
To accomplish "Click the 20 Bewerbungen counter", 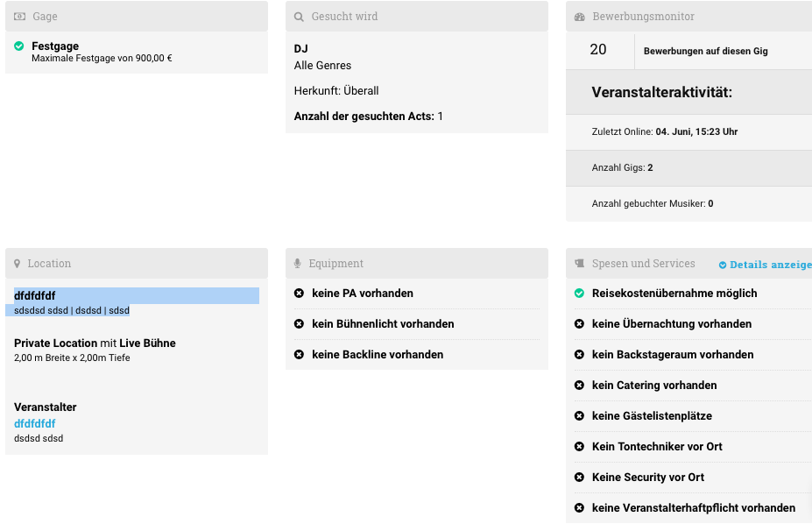I will [598, 51].
